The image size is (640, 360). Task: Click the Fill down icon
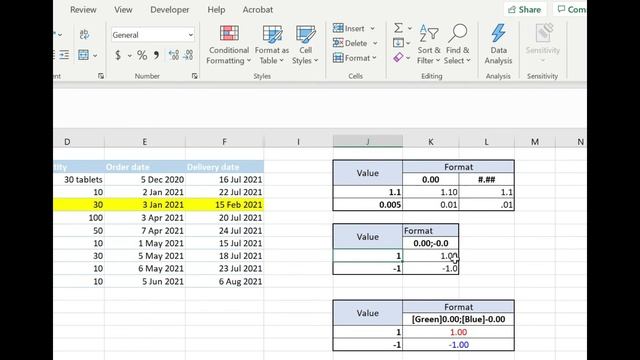click(398, 42)
